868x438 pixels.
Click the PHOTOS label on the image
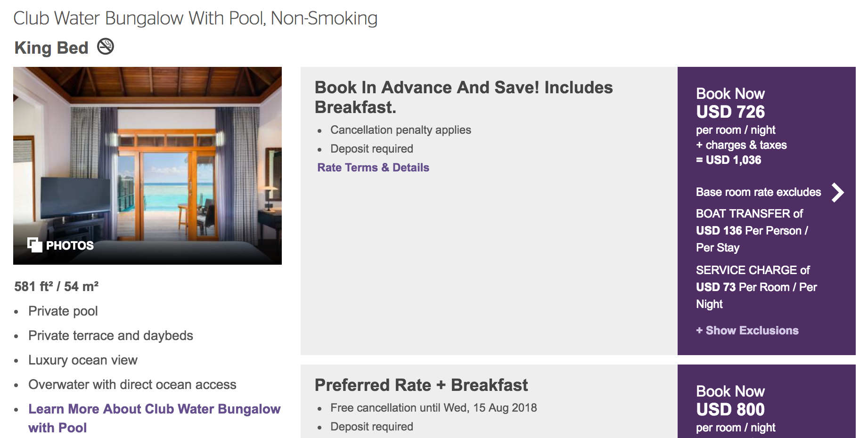click(70, 245)
